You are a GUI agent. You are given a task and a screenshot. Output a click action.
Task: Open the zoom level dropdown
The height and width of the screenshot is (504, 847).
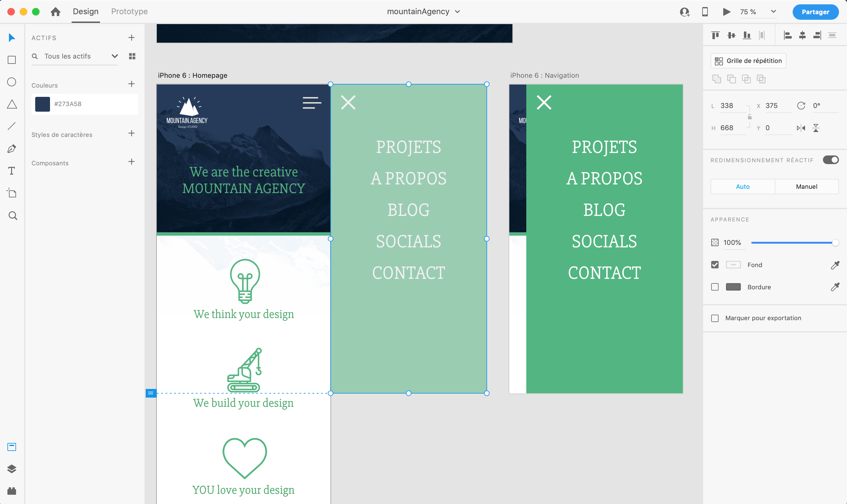click(773, 12)
